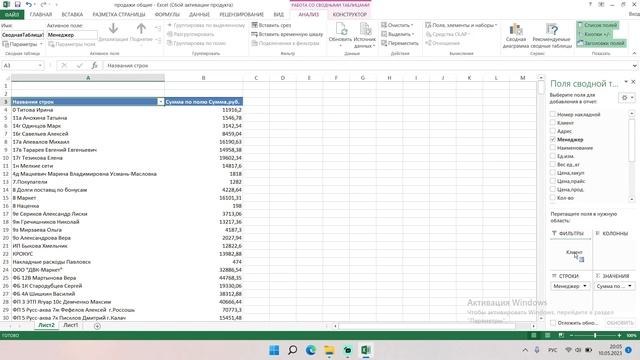Open the row labels filter dropdown in A3
Viewport: 640px width, 360px height.
point(160,102)
